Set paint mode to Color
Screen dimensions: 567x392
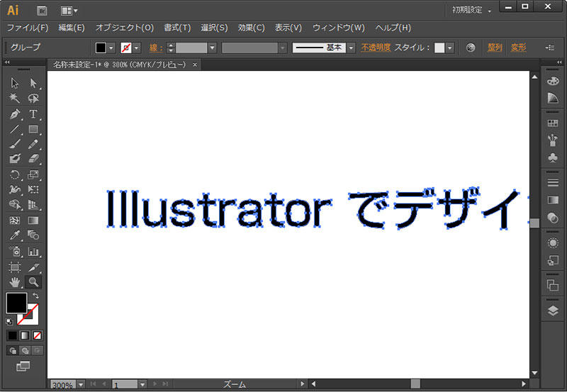(x=12, y=335)
